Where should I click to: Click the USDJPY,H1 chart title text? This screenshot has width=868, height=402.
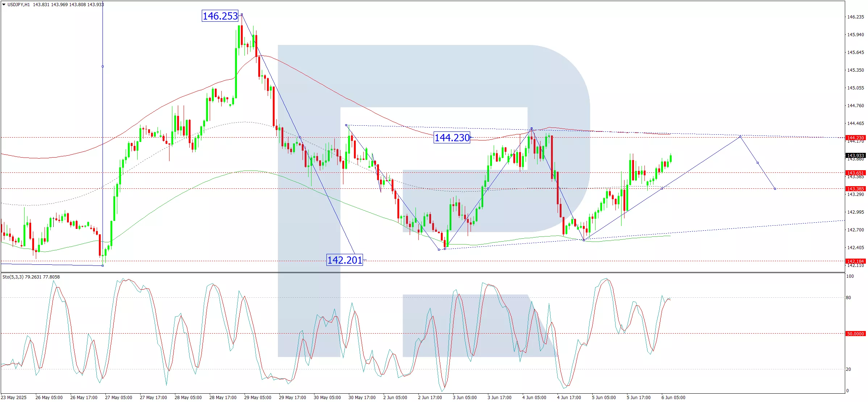coord(18,5)
